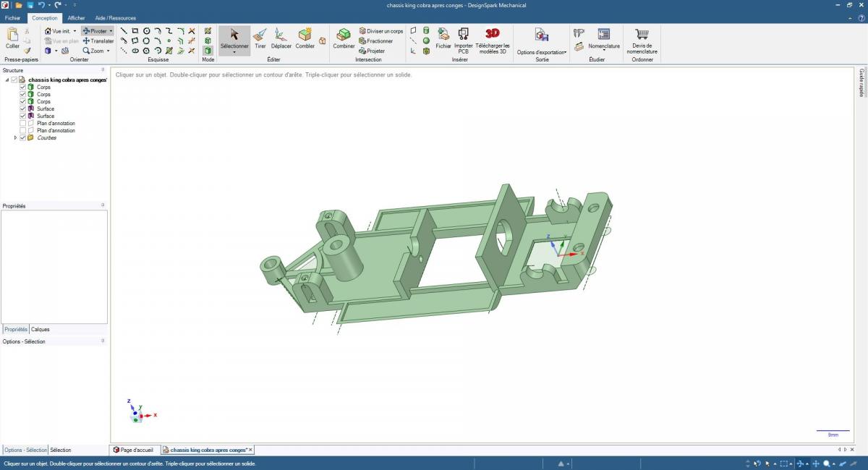
Task: Open Importer PCB in the Insérer group
Action: point(463,38)
